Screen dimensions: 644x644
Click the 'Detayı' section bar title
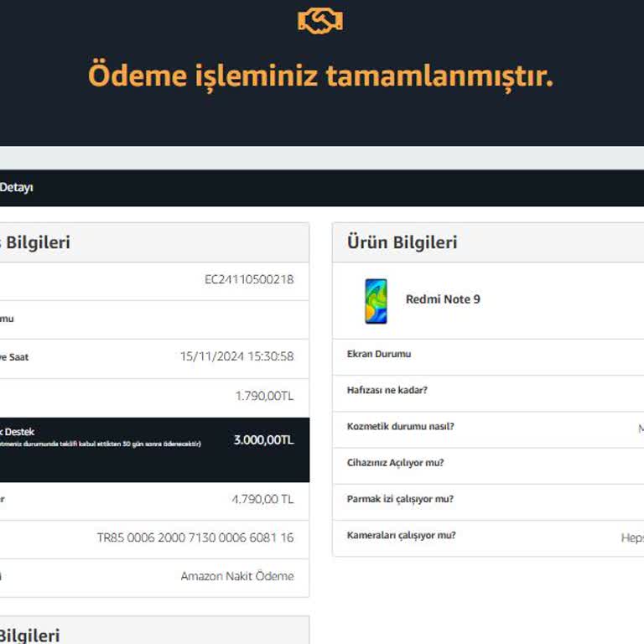pyautogui.click(x=17, y=188)
